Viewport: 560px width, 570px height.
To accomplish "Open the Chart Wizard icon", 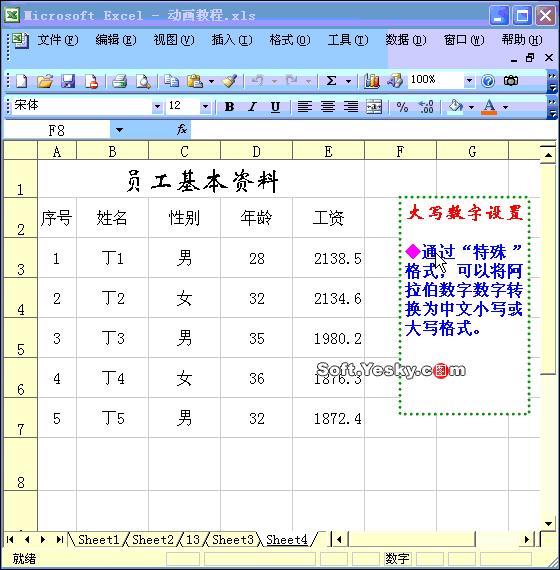I will (372, 81).
